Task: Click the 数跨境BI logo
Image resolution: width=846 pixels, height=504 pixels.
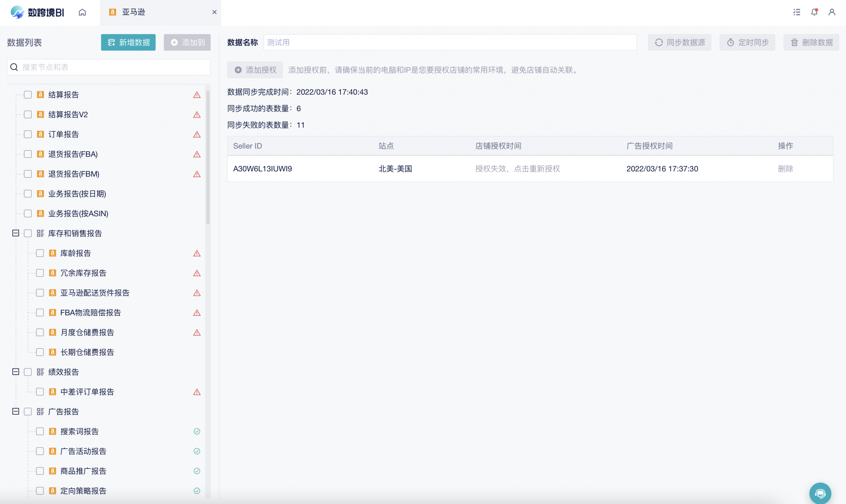Action: point(37,12)
